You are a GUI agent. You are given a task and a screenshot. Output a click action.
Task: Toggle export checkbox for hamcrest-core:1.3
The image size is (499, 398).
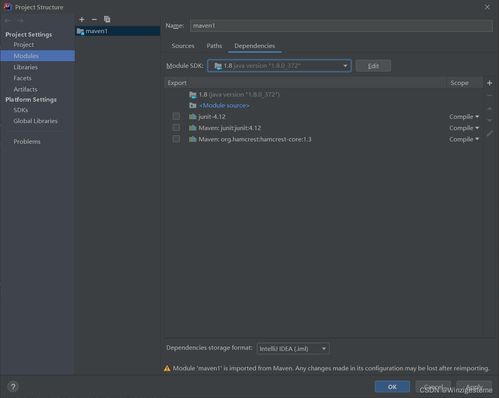click(x=176, y=139)
